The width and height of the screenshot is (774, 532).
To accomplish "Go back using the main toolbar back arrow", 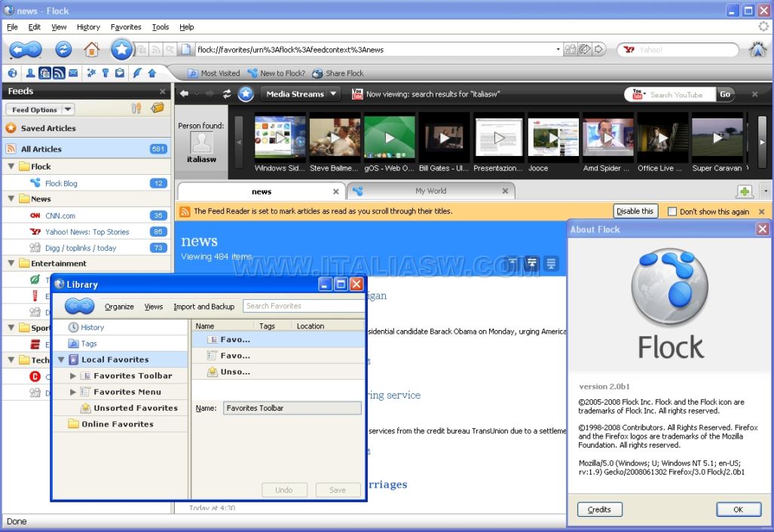I will coord(18,49).
